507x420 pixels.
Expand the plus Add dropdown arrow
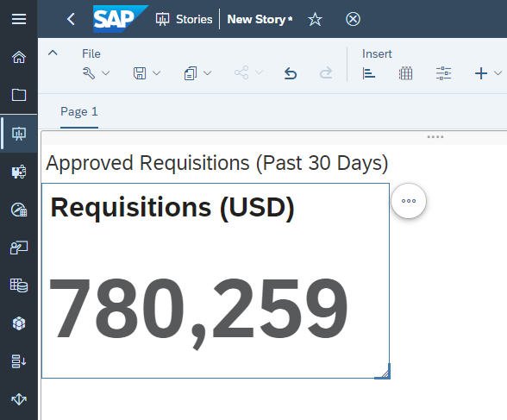[x=498, y=73]
